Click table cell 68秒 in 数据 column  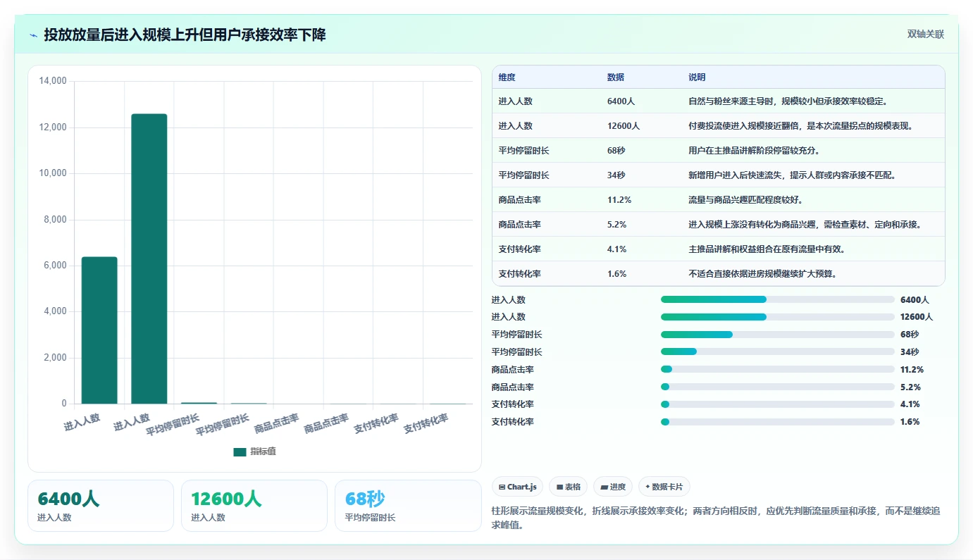pos(616,151)
